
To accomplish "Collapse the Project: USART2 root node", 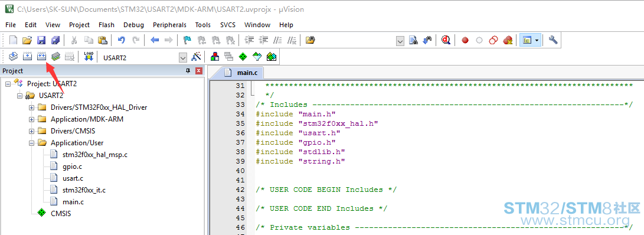I will (8, 84).
